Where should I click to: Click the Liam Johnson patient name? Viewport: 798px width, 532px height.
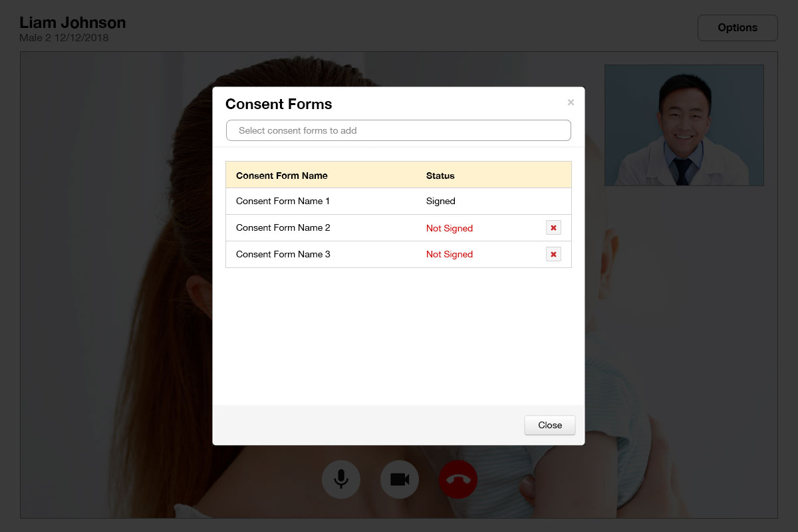coord(72,22)
